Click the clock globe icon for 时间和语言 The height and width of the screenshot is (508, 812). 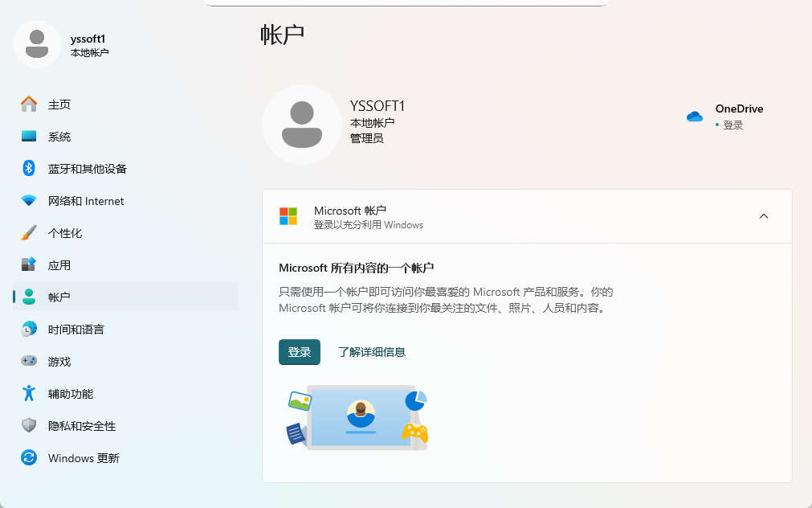pos(29,329)
